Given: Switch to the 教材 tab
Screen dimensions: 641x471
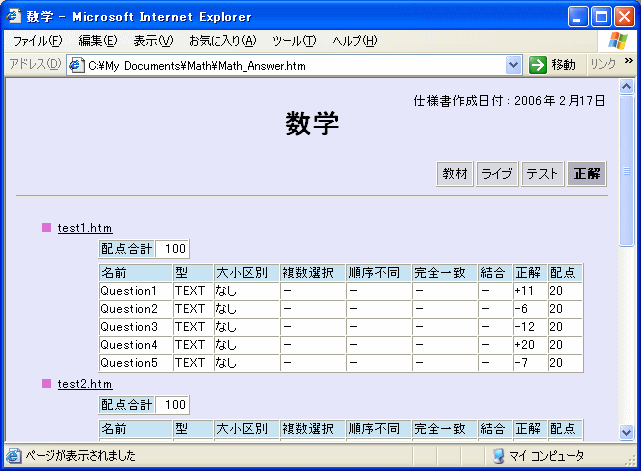Looking at the screenshot, I should click(x=455, y=174).
